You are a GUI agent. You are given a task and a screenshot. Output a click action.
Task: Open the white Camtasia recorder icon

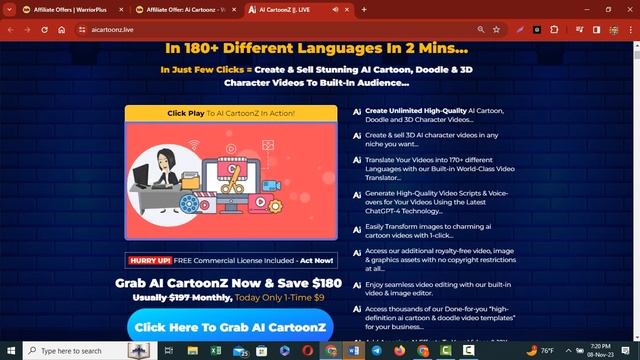[x=469, y=350]
